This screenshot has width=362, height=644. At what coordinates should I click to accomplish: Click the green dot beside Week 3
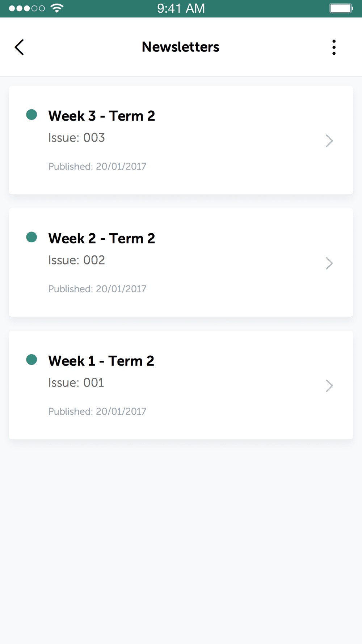coord(32,115)
